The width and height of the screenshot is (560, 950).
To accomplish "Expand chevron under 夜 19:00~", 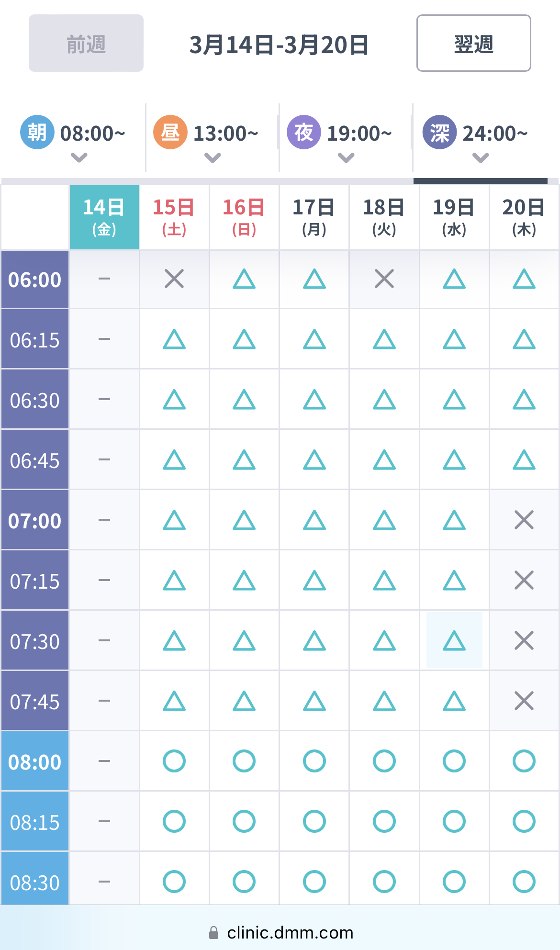I will point(346,157).
